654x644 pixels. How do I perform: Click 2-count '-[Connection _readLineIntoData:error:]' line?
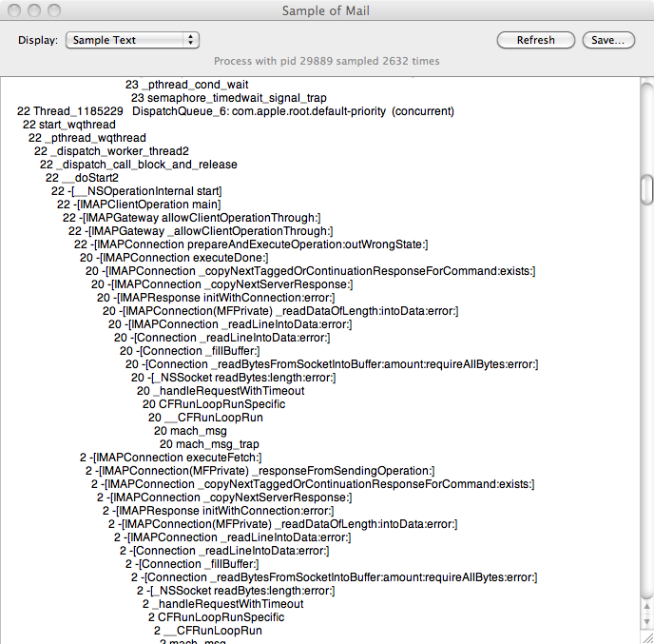(x=224, y=552)
